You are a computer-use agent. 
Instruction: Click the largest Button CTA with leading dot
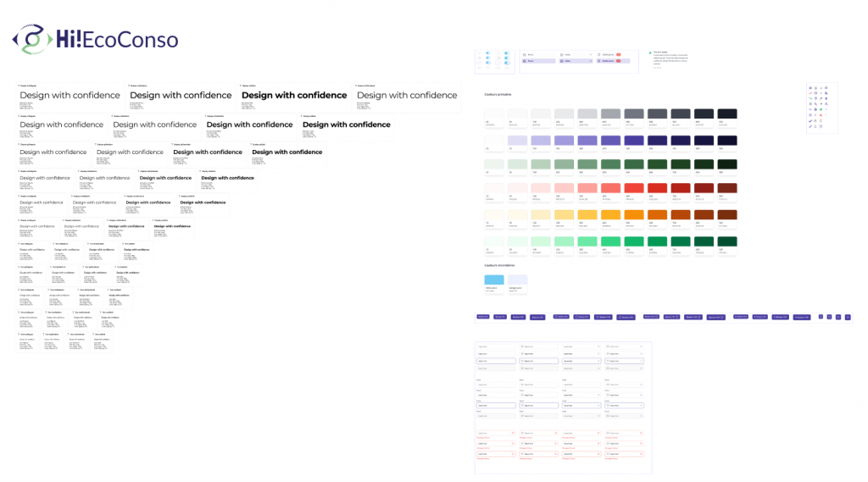pyautogui.click(x=802, y=317)
